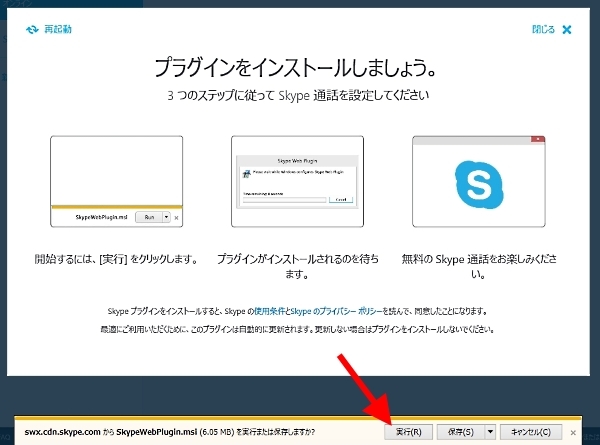The width and height of the screenshot is (600, 445).
Task: Open the Skype のプライバシー ポリシー link
Action: coord(336,311)
